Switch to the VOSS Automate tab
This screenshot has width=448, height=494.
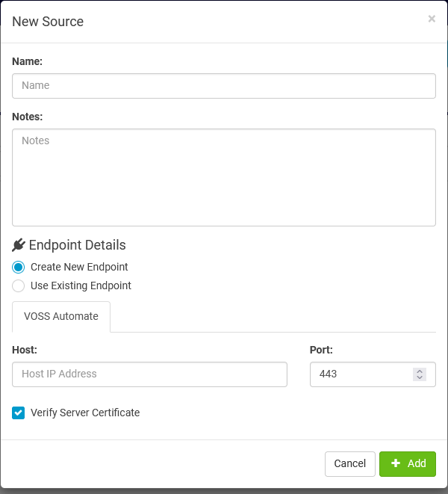[61, 316]
